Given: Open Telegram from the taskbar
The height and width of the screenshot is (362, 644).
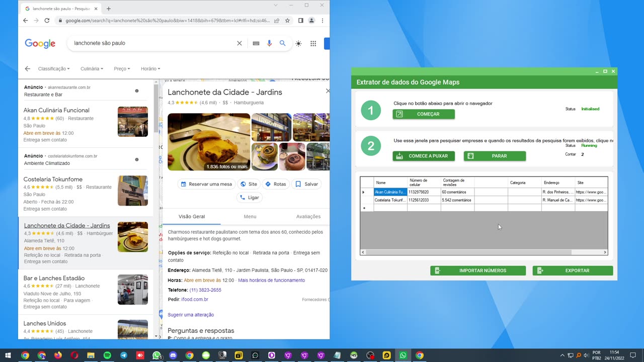Looking at the screenshot, I should [124, 355].
